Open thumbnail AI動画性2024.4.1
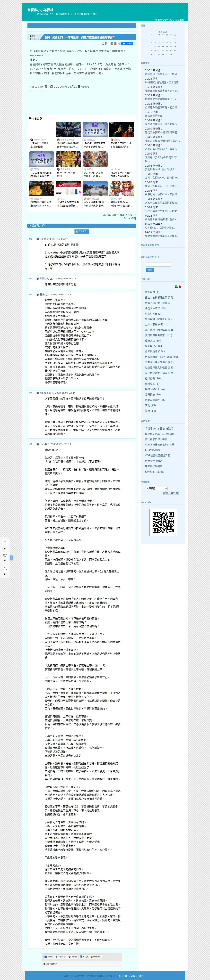Viewport: 210px width, 980px height. click(x=122, y=194)
